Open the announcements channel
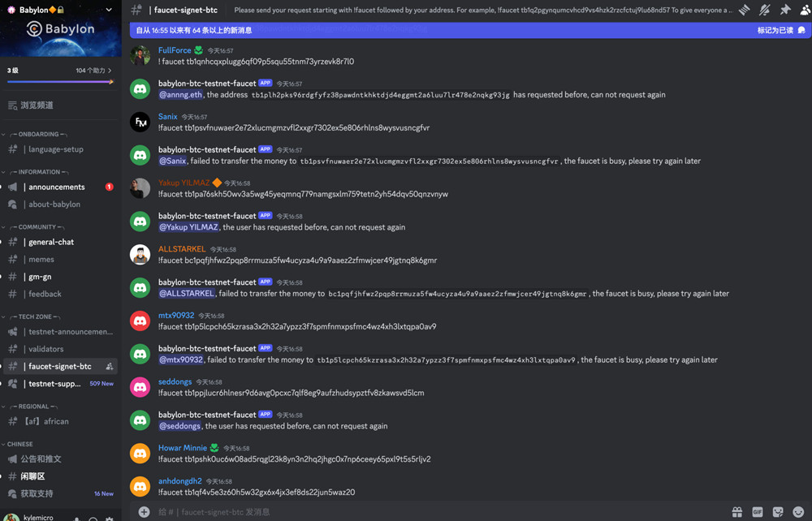Viewport: 812px width, 521px height. pos(56,187)
